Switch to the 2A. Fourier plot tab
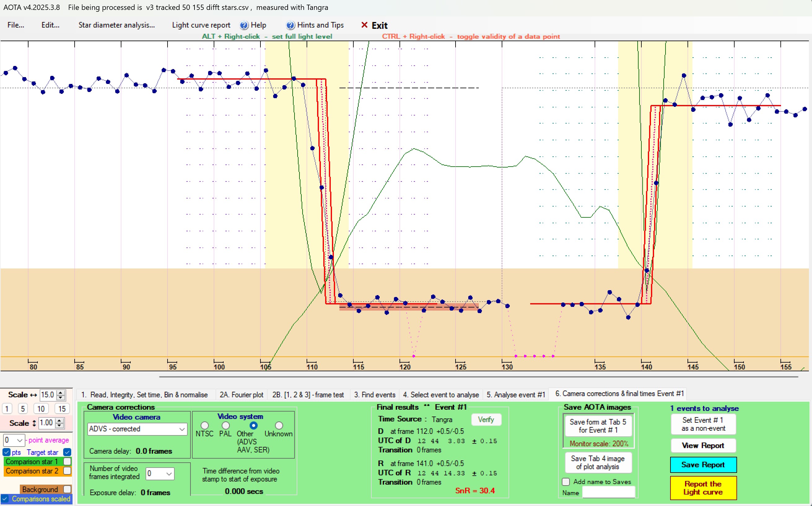This screenshot has height=506, width=812. tap(241, 395)
